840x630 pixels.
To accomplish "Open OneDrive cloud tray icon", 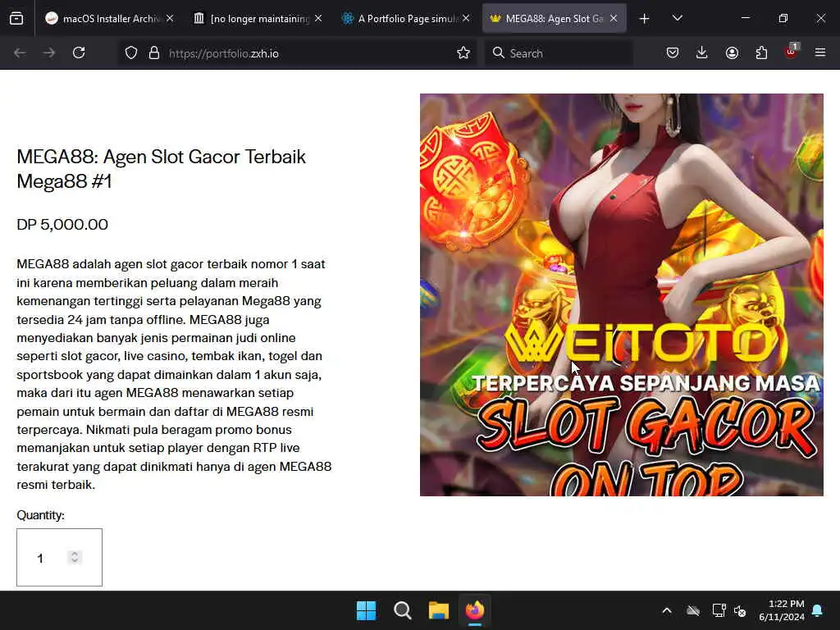I will (693, 610).
